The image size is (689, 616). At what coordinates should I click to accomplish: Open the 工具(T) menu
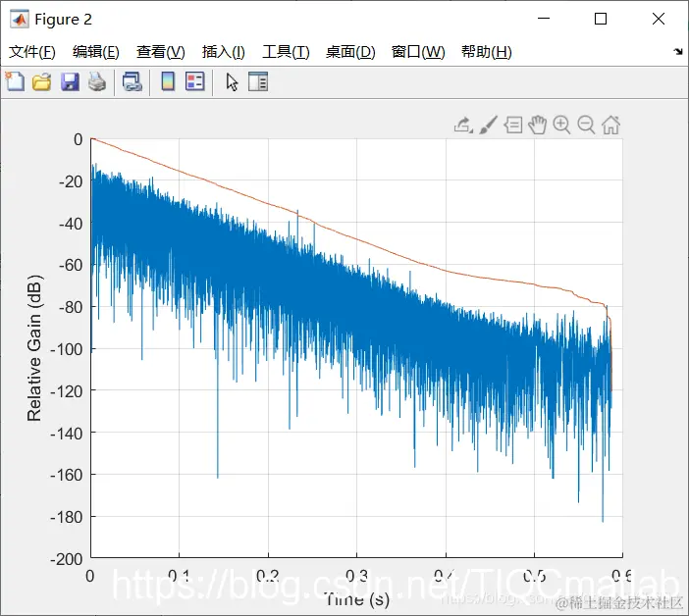(286, 52)
